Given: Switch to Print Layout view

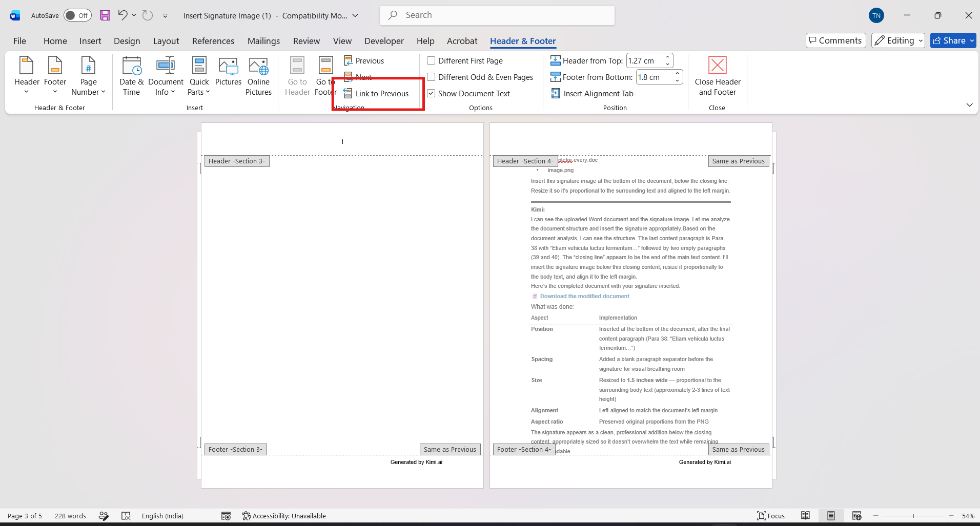Looking at the screenshot, I should [x=831, y=516].
